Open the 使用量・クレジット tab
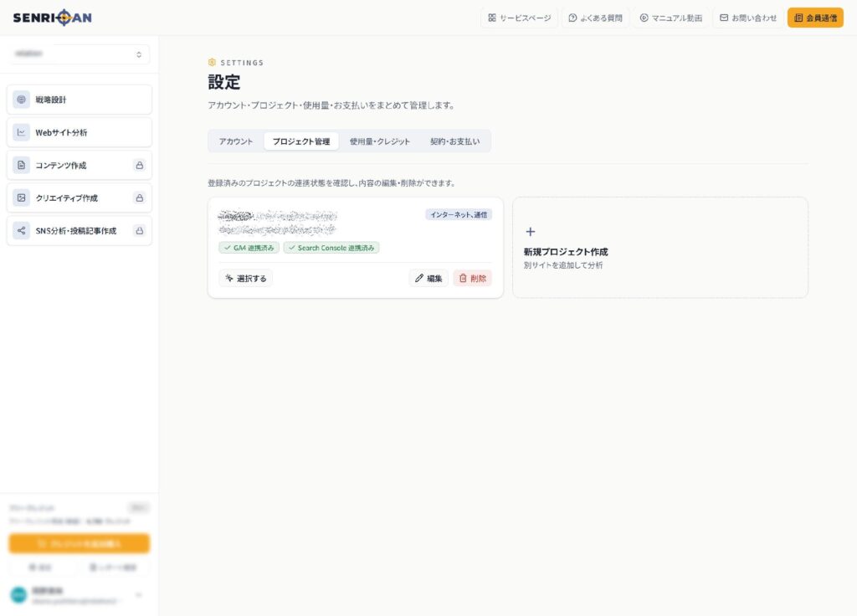This screenshot has height=616, width=857. coord(380,141)
